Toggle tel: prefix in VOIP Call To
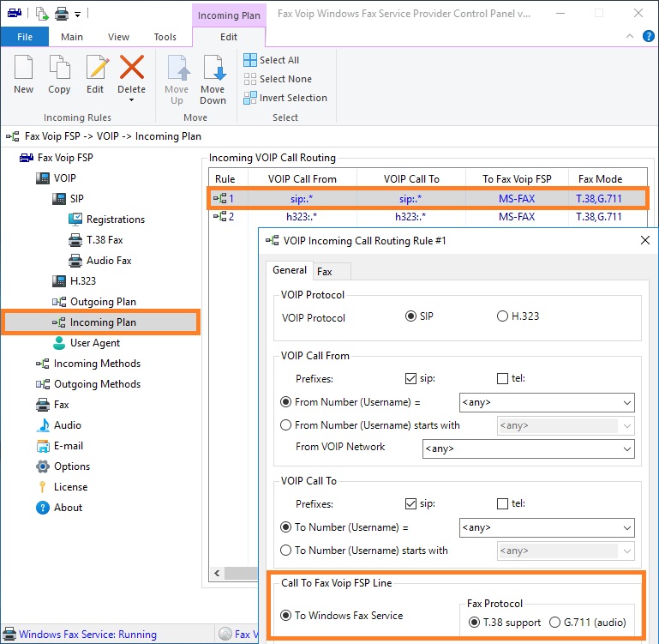Screen dimensions: 659x644 502,503
